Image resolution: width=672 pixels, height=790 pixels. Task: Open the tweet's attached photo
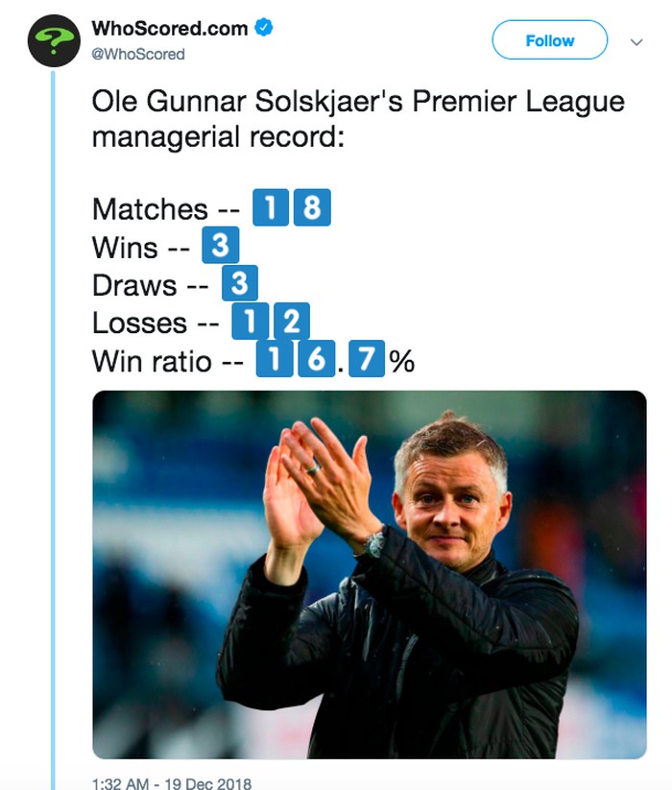[370, 574]
